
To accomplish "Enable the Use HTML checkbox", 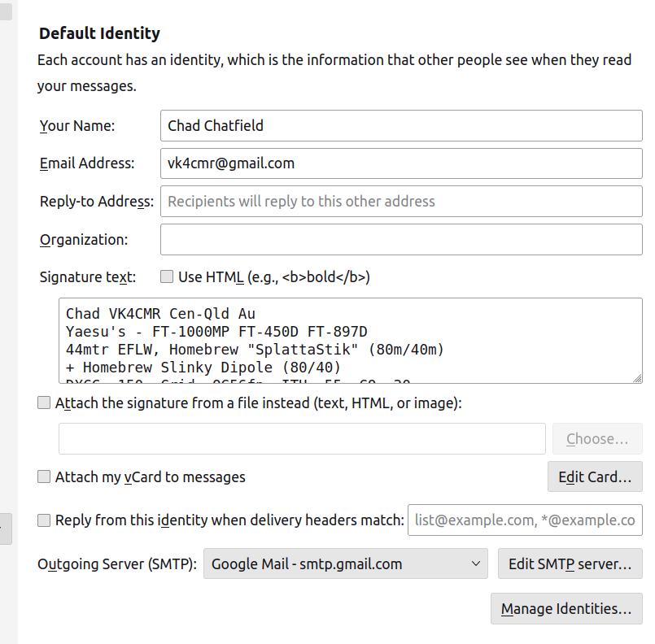I will (167, 277).
